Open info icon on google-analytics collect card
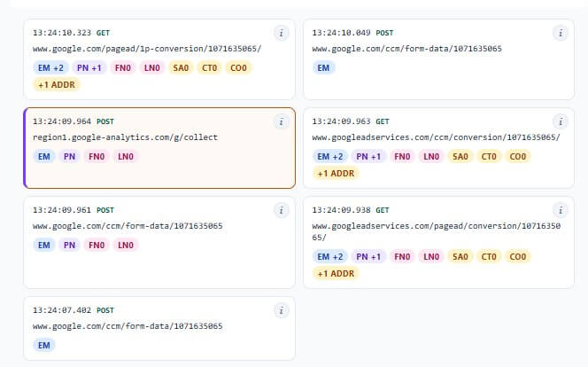 coord(282,122)
